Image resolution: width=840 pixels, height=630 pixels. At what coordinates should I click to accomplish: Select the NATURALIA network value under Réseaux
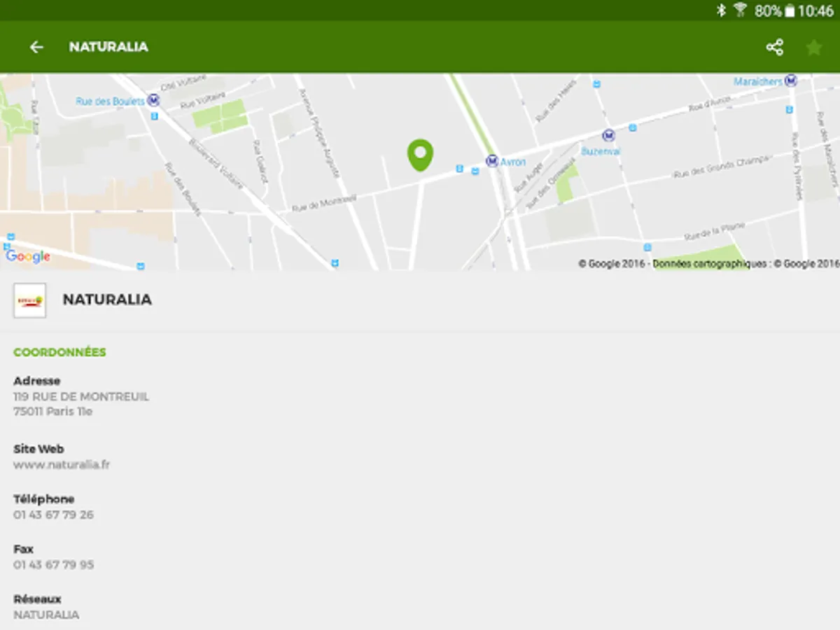pos(46,615)
